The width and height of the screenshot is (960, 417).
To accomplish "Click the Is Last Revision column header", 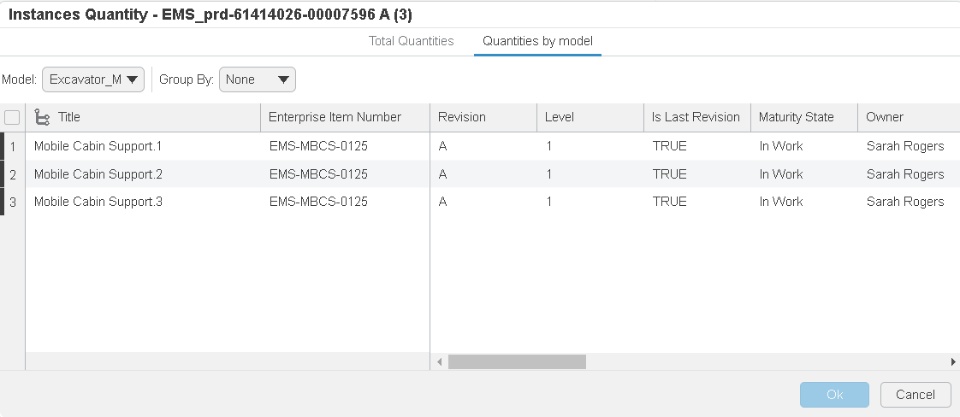I will pyautogui.click(x=695, y=117).
